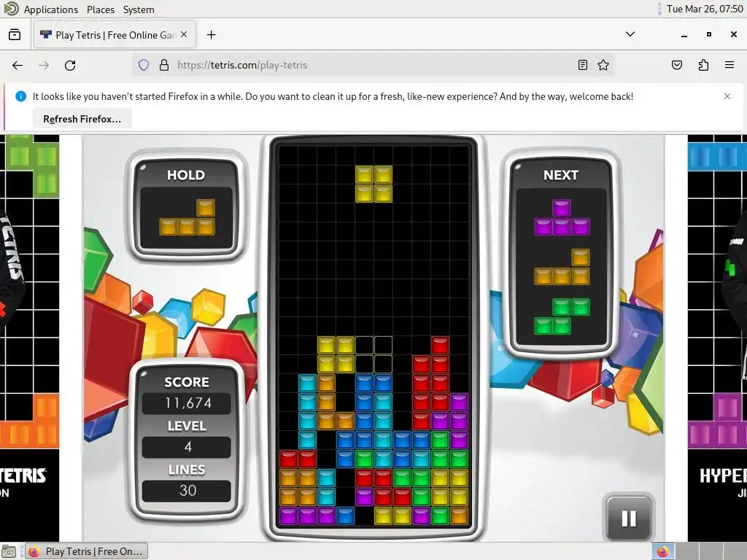Image resolution: width=747 pixels, height=560 pixels.
Task: Click Play Tetris taskbar window button
Action: coord(86,551)
